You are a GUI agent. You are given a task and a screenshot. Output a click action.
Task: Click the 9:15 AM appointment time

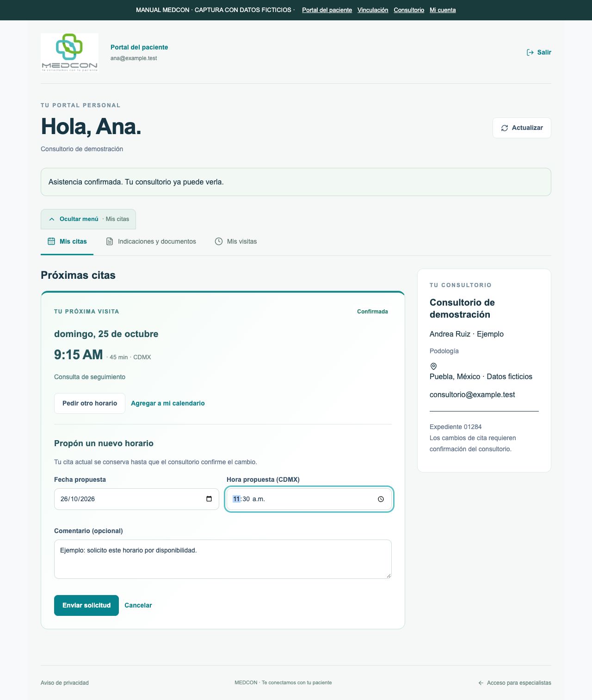click(79, 355)
